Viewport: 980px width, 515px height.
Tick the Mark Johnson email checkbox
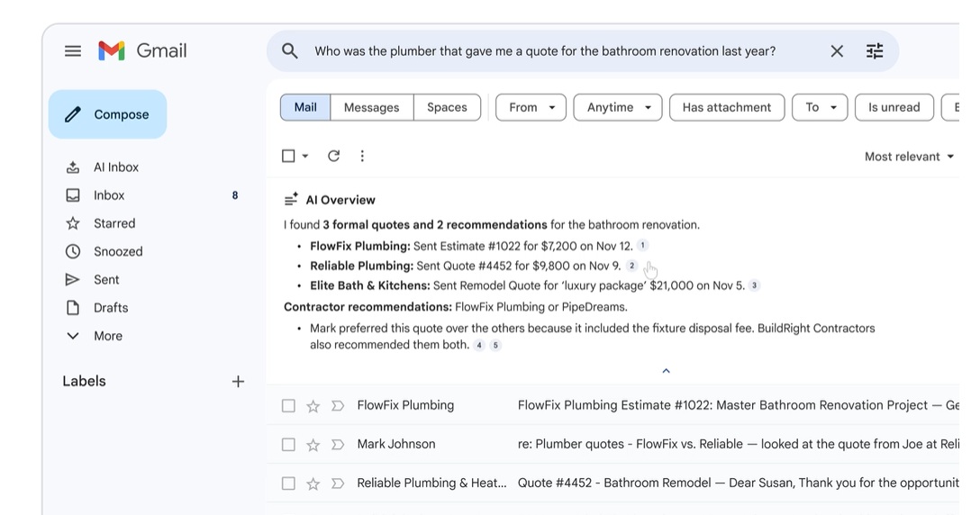[x=288, y=445]
